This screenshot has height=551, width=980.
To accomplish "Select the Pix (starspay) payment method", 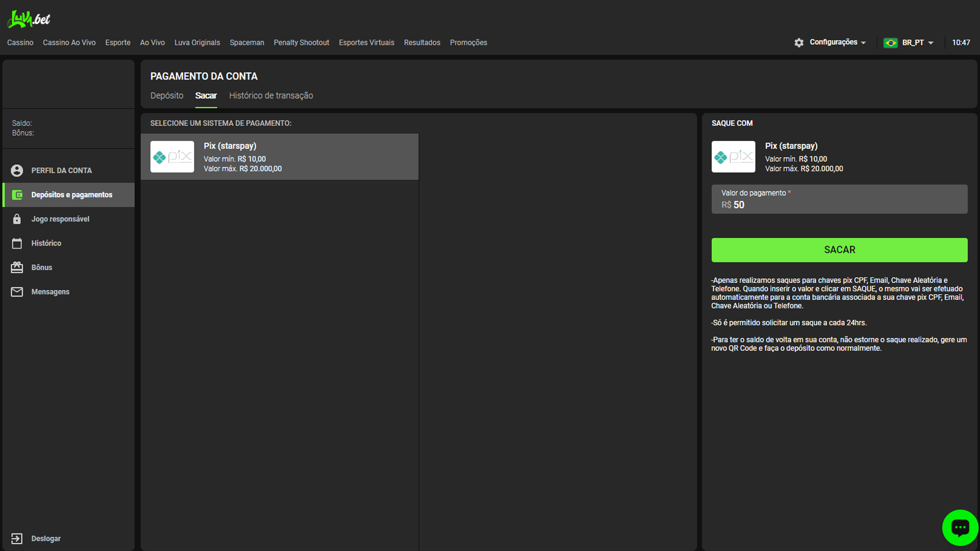I will pos(282,157).
